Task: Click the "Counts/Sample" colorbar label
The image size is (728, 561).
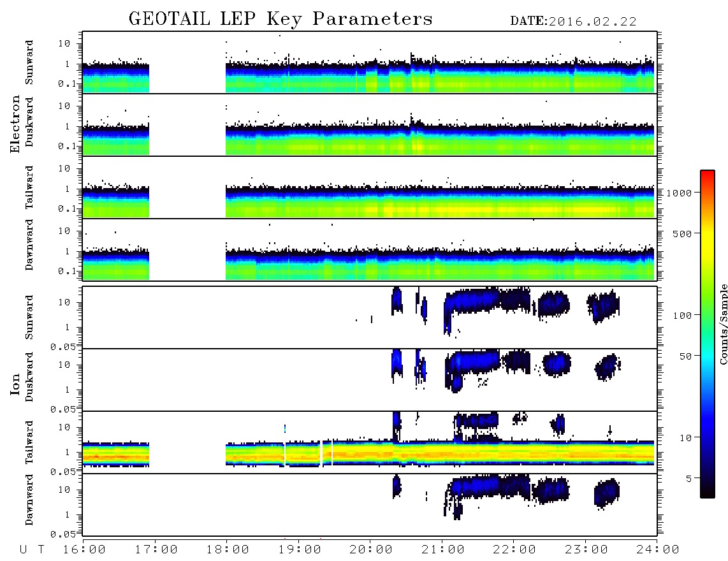Action: (x=724, y=324)
